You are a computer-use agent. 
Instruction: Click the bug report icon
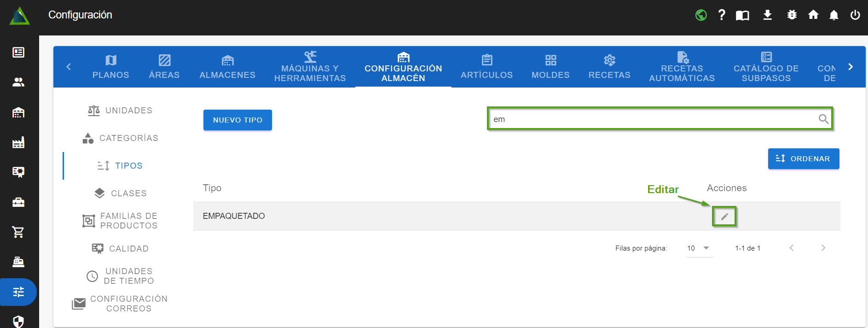click(792, 15)
